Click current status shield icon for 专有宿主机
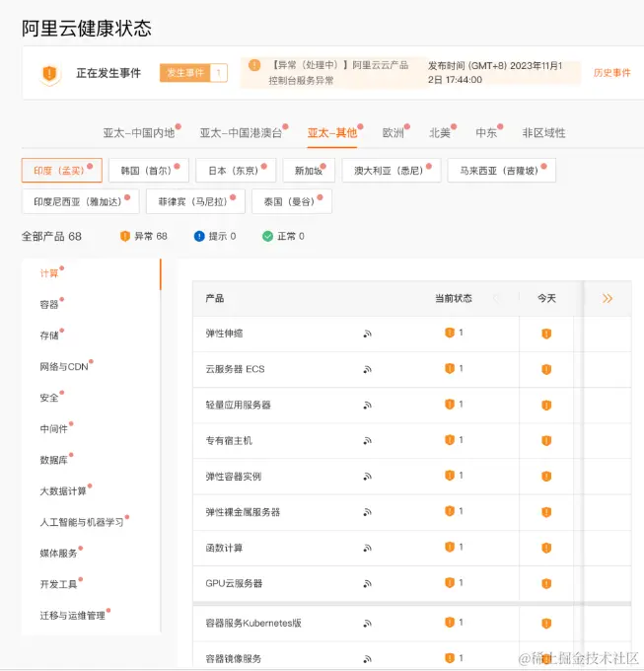The width and height of the screenshot is (644, 671). tap(450, 440)
